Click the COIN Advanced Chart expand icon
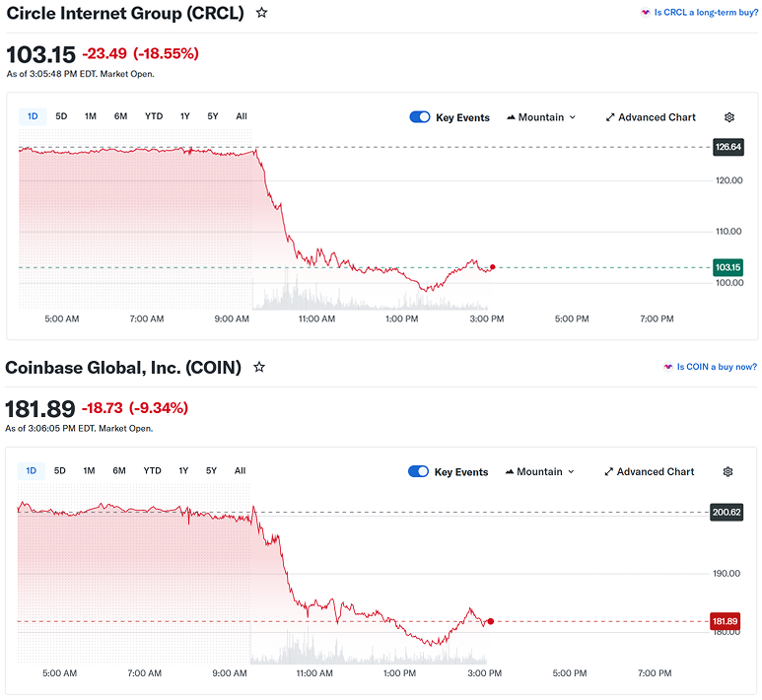 pyautogui.click(x=608, y=471)
